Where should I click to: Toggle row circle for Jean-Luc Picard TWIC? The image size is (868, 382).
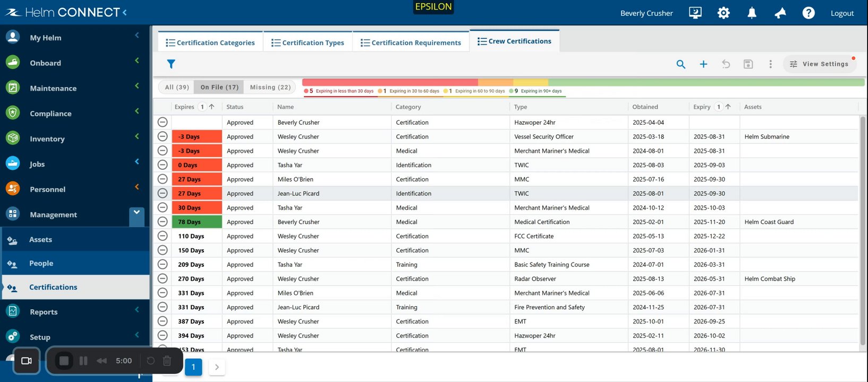click(x=163, y=193)
